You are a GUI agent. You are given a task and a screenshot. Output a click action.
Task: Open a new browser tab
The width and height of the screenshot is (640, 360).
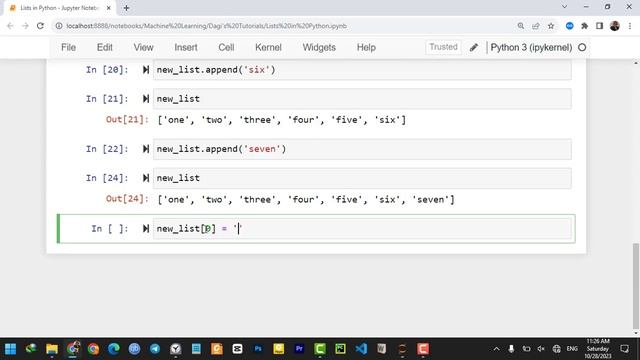[x=126, y=8]
